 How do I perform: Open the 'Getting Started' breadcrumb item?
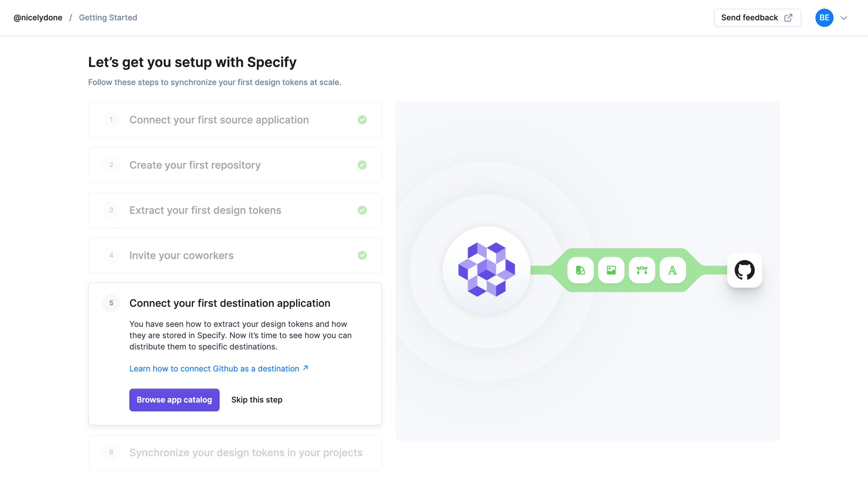coord(108,17)
